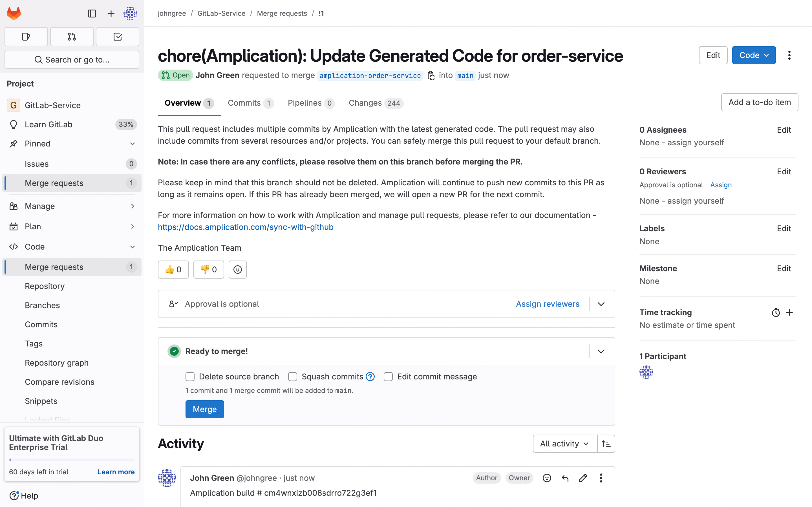Screen dimensions: 812x507
Task: Start time tracking timer icon
Action: [x=775, y=313]
